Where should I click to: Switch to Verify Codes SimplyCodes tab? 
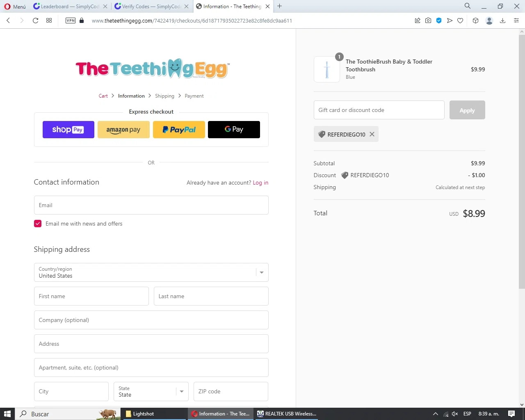tap(148, 7)
